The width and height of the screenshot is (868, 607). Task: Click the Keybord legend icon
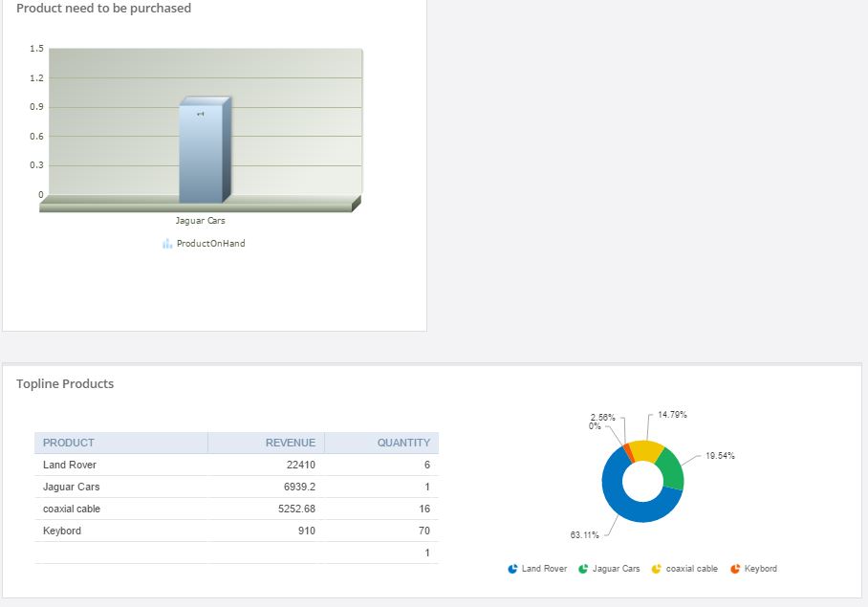pos(735,569)
